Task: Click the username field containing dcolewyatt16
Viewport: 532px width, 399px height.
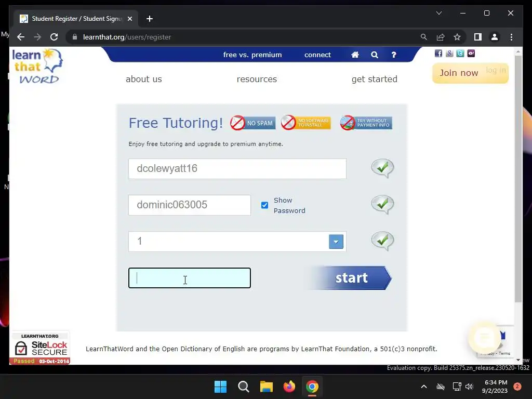Action: pyautogui.click(x=237, y=169)
